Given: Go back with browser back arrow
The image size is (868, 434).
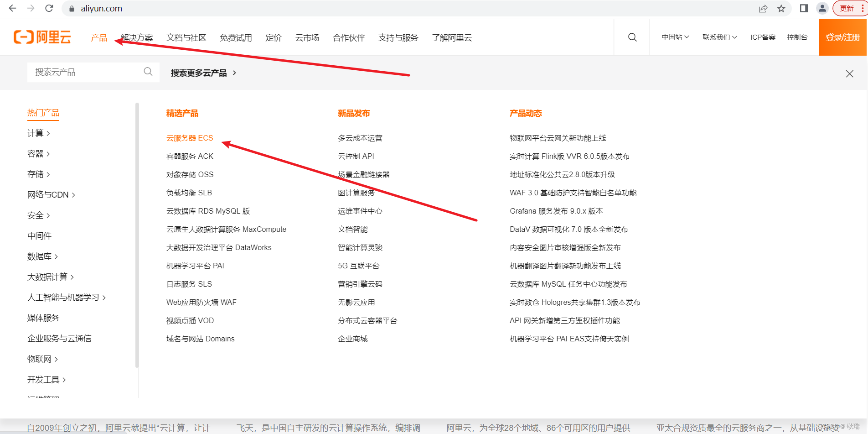Looking at the screenshot, I should click(13, 8).
